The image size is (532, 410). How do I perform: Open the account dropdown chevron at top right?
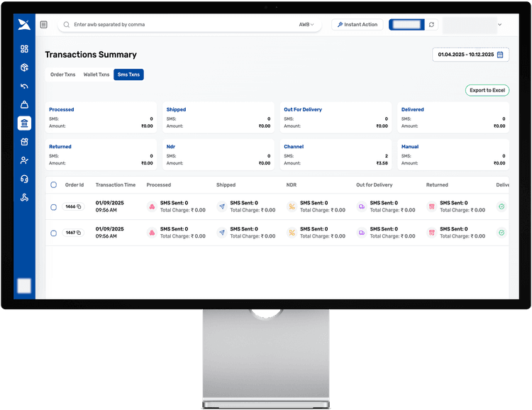coord(499,25)
